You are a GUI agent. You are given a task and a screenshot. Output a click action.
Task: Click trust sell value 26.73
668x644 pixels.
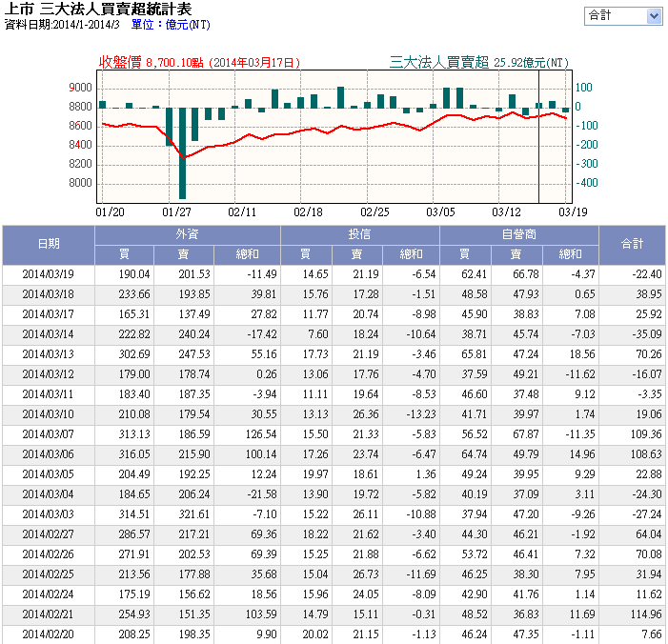[x=366, y=575]
